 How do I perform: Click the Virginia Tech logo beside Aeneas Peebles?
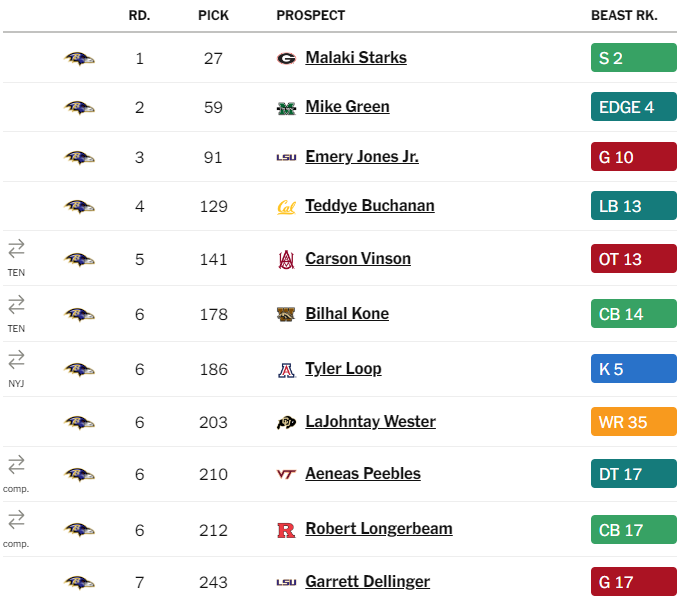[x=286, y=474]
